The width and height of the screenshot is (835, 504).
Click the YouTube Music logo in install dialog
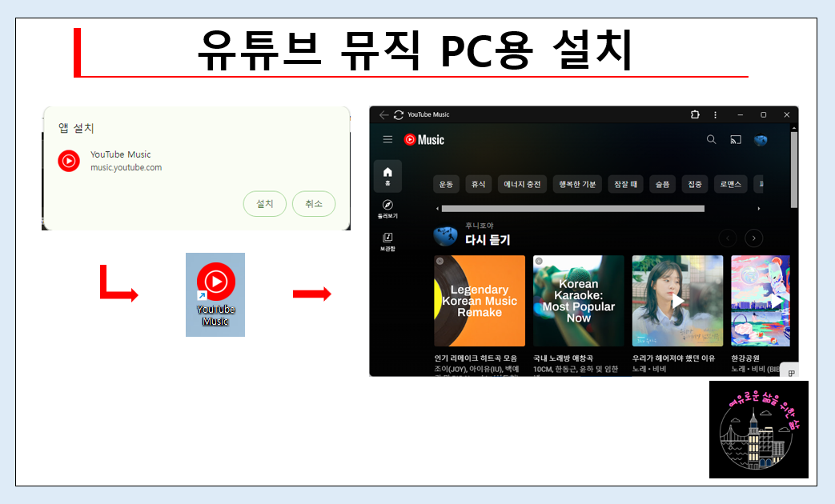[x=69, y=161]
